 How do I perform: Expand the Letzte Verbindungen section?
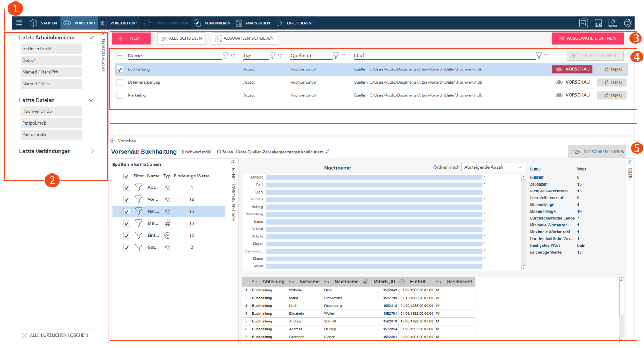pyautogui.click(x=92, y=151)
